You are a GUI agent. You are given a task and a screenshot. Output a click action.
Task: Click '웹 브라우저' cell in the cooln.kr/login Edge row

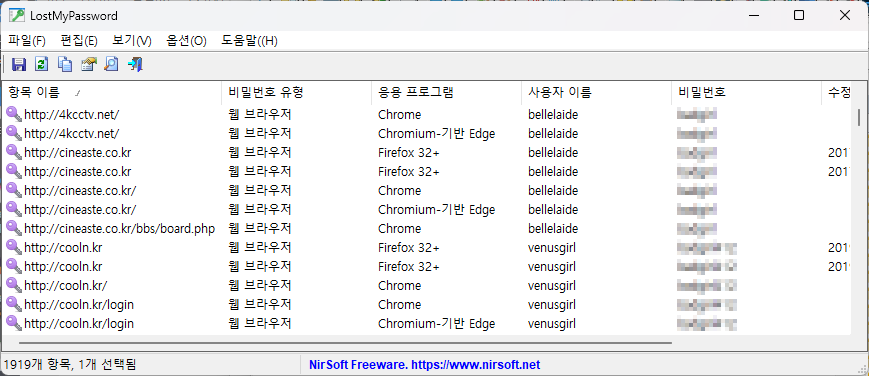260,323
